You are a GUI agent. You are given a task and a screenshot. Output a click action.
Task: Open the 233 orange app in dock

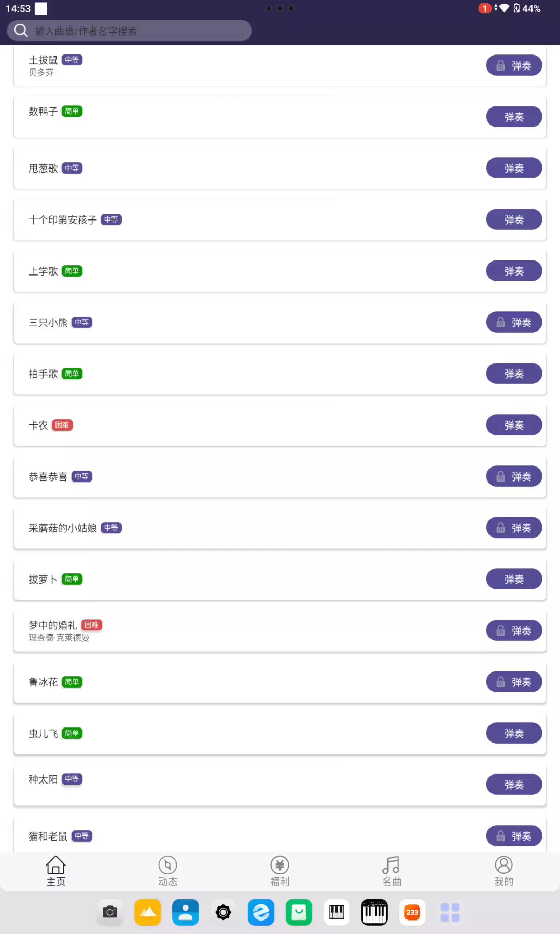412,912
